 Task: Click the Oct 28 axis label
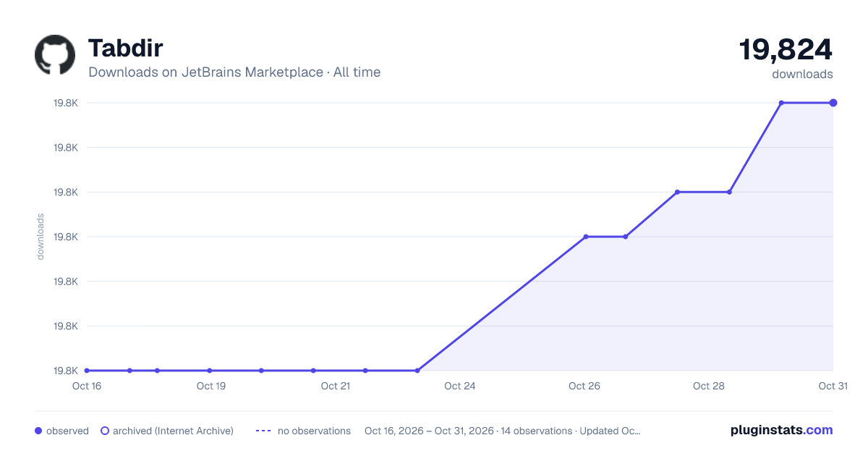pyautogui.click(x=709, y=386)
